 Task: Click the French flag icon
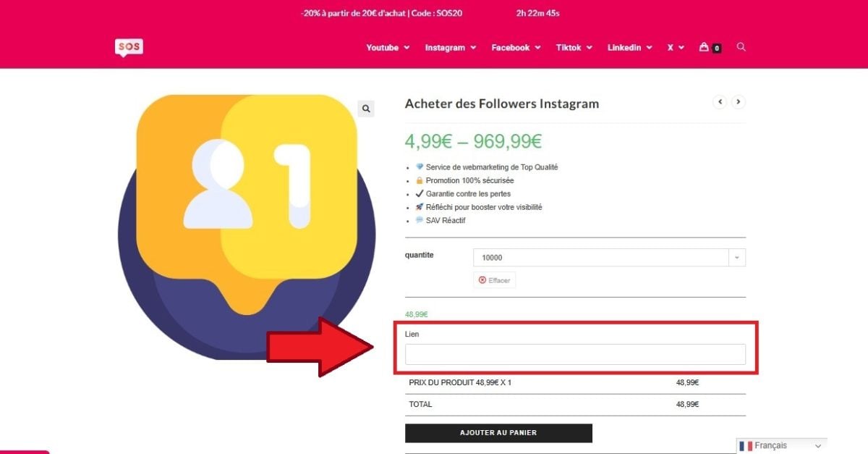[746, 446]
